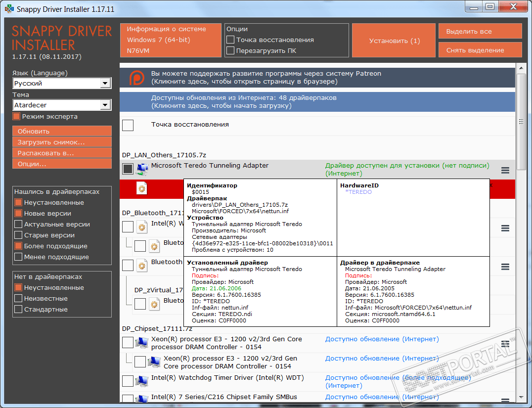Check the box on the Bluetooth row
This screenshot has width=532, height=408.
point(128,266)
